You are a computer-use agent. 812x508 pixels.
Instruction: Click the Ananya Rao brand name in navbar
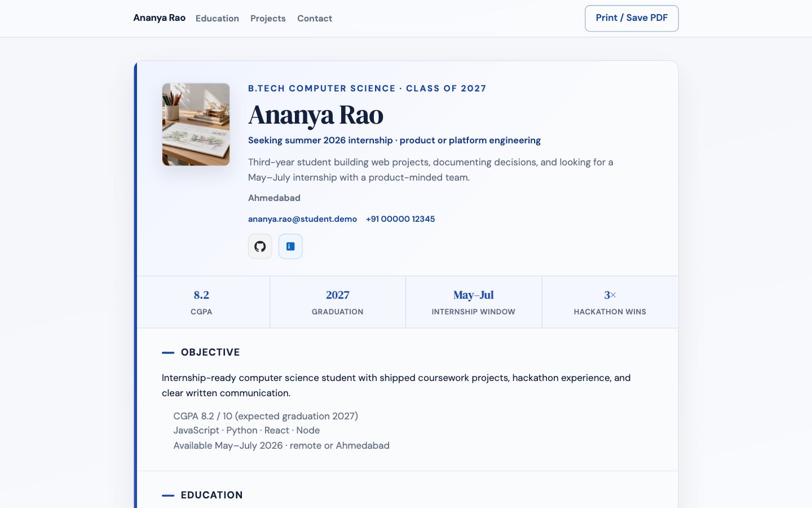click(160, 18)
